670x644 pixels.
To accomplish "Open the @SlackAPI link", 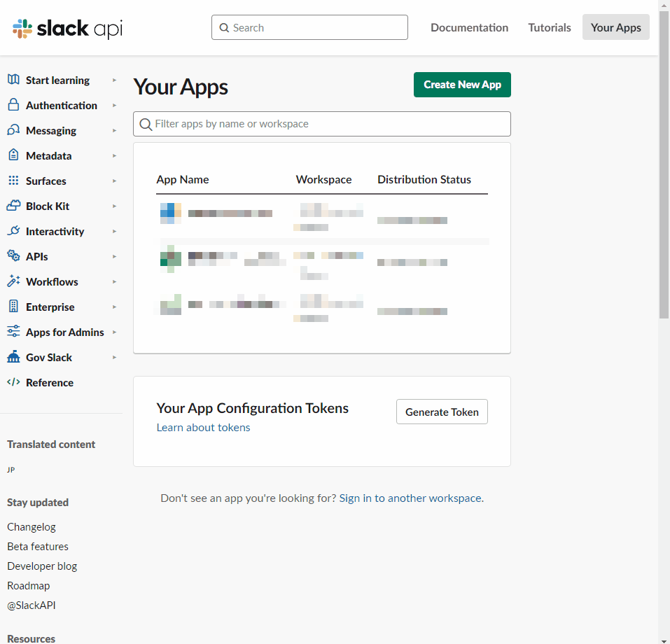I will pyautogui.click(x=32, y=605).
